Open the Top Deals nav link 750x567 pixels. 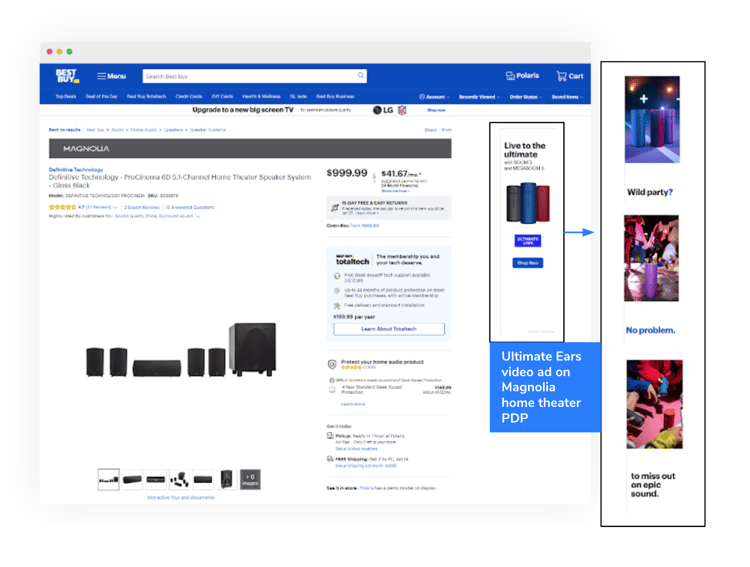click(x=66, y=96)
